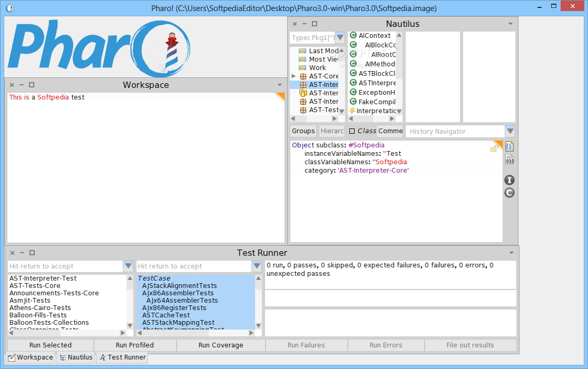Click the Most Viewed group icon
588x369 pixels.
pos(302,59)
